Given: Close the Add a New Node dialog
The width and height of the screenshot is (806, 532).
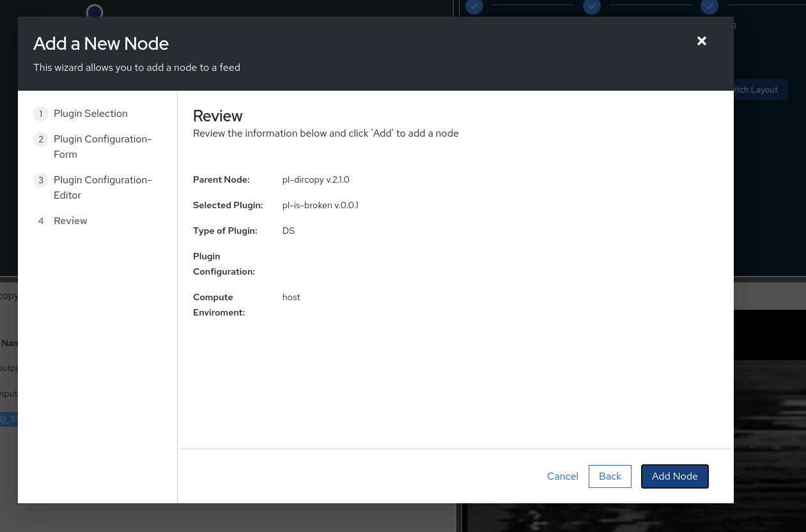Looking at the screenshot, I should 701,41.
